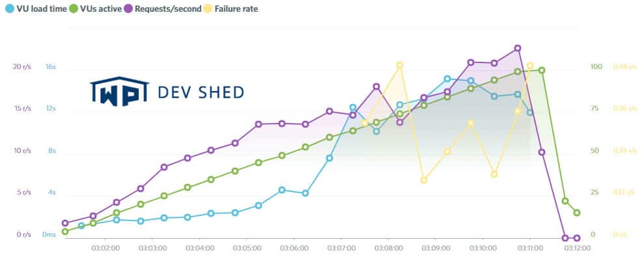Select the blue load time peak near 03:09:15
The height and width of the screenshot is (255, 644).
click(447, 79)
